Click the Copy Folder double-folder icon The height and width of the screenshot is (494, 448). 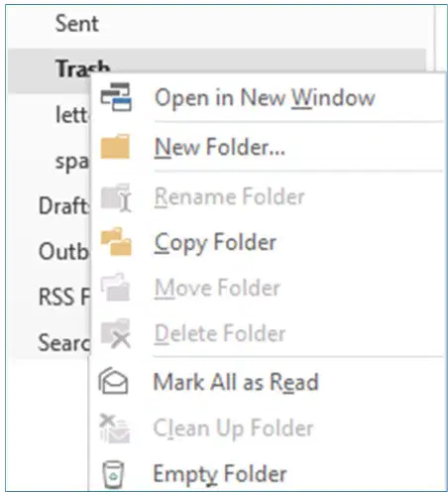click(116, 242)
